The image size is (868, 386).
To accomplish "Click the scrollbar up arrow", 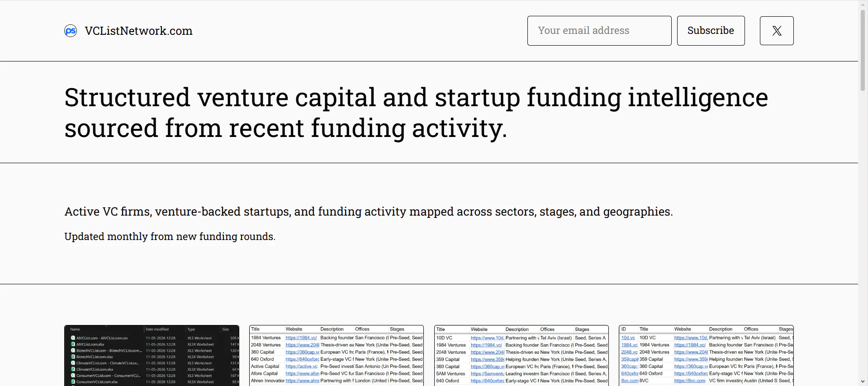I will coord(863,4).
